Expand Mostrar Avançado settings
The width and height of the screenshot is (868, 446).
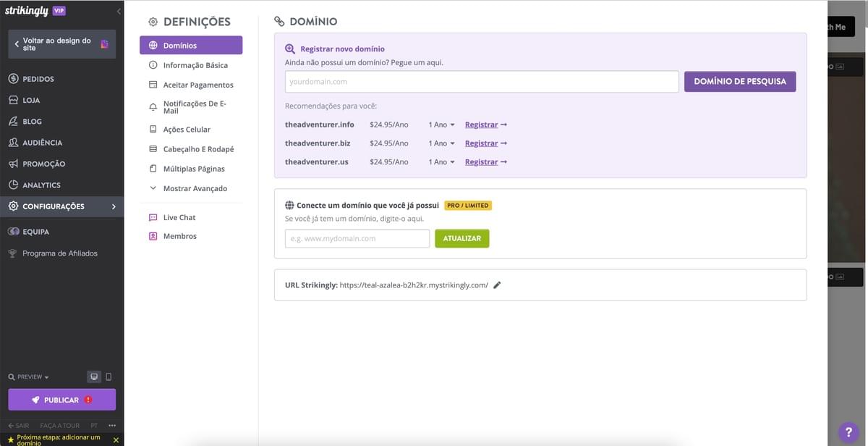(195, 188)
